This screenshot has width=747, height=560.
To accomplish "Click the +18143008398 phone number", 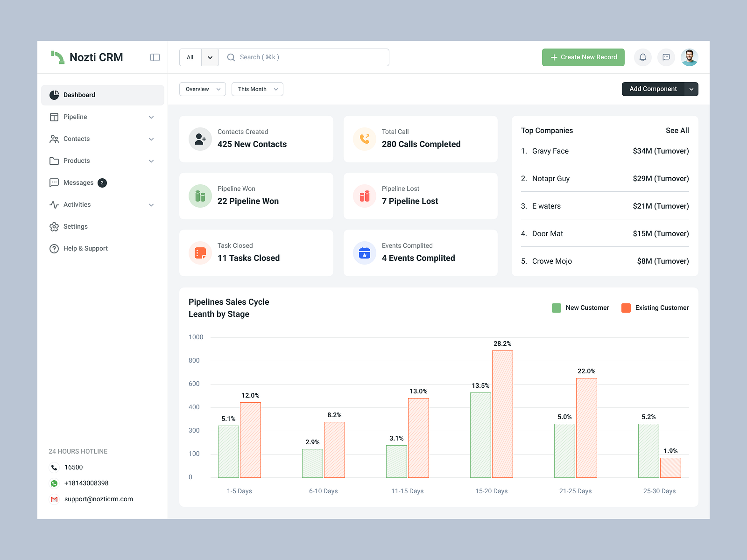I will (x=86, y=483).
